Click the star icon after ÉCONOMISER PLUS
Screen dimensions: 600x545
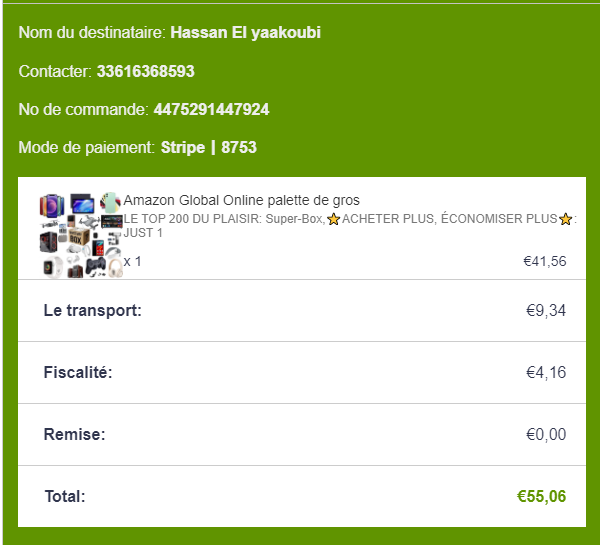(x=565, y=220)
